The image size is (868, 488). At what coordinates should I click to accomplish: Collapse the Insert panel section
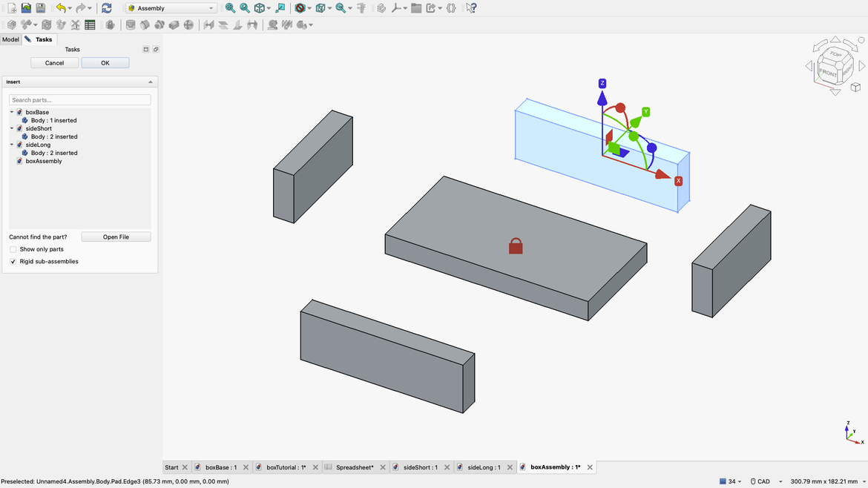click(151, 82)
